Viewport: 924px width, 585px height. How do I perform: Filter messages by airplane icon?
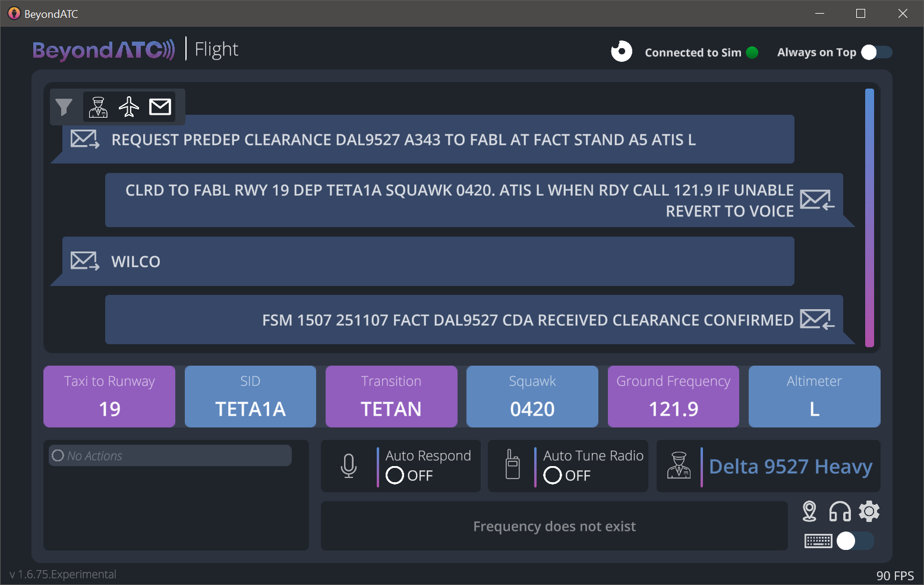point(129,107)
